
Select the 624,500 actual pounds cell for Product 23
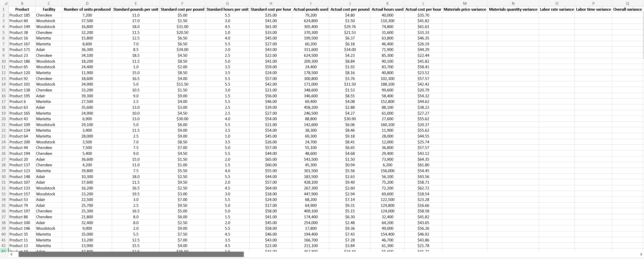click(x=310, y=55)
